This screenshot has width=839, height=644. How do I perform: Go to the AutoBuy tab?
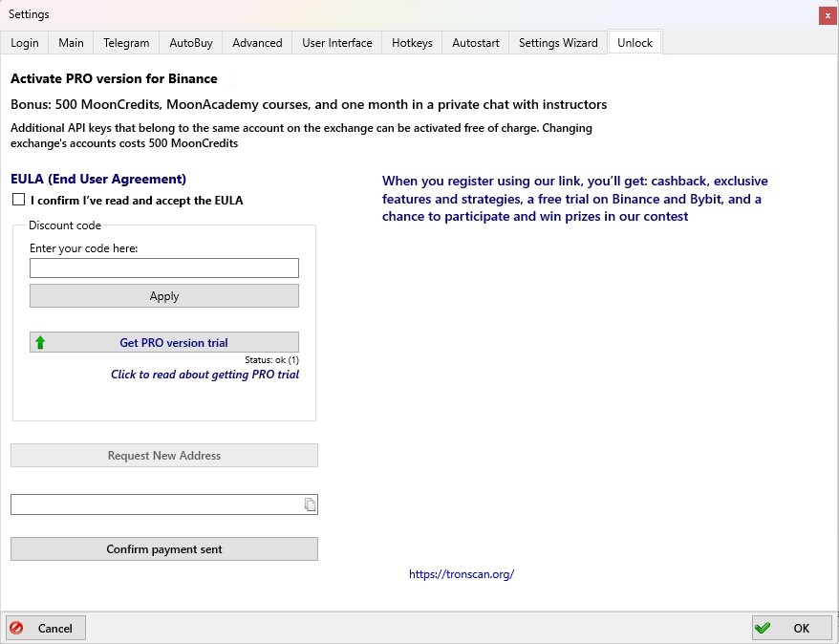point(191,43)
